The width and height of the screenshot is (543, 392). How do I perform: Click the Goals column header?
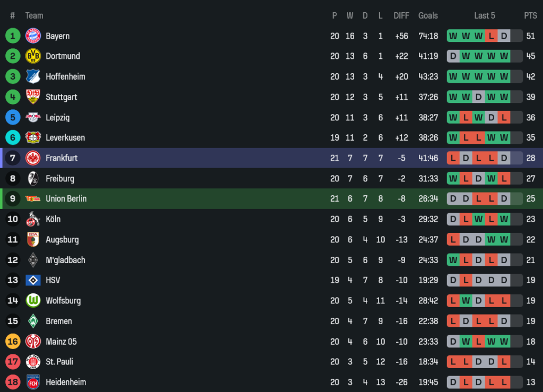[x=428, y=16]
